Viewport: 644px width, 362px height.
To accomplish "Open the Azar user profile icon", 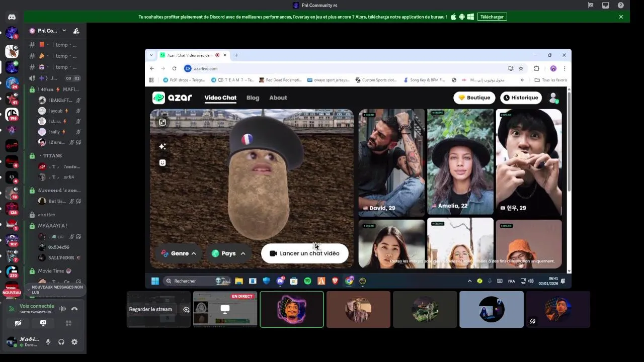I will [553, 98].
